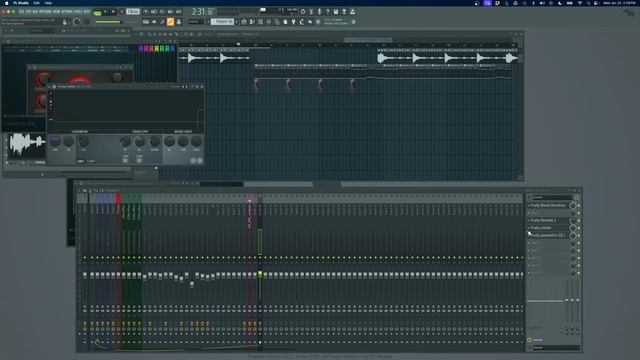Click the export icon right of the toolbar
The width and height of the screenshot is (640, 360).
tap(352, 11)
